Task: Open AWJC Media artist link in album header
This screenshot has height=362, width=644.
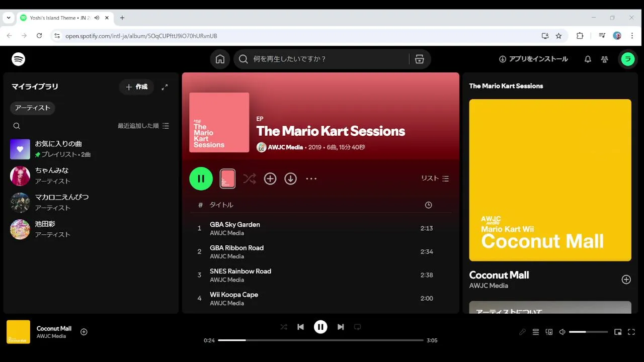Action: pos(285,147)
